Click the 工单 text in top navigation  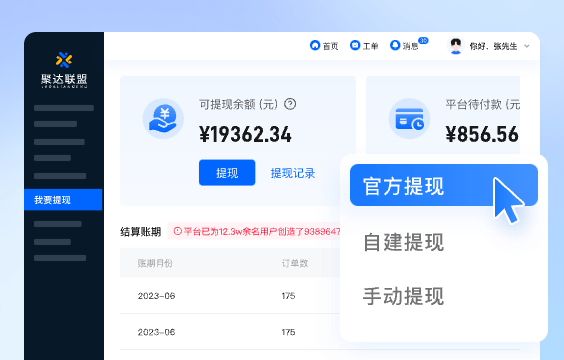click(x=370, y=46)
